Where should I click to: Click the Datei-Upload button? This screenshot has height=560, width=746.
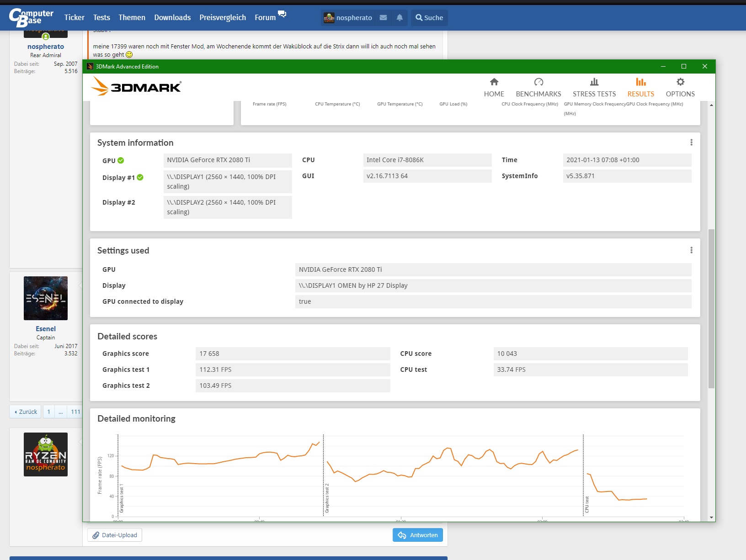(x=115, y=535)
